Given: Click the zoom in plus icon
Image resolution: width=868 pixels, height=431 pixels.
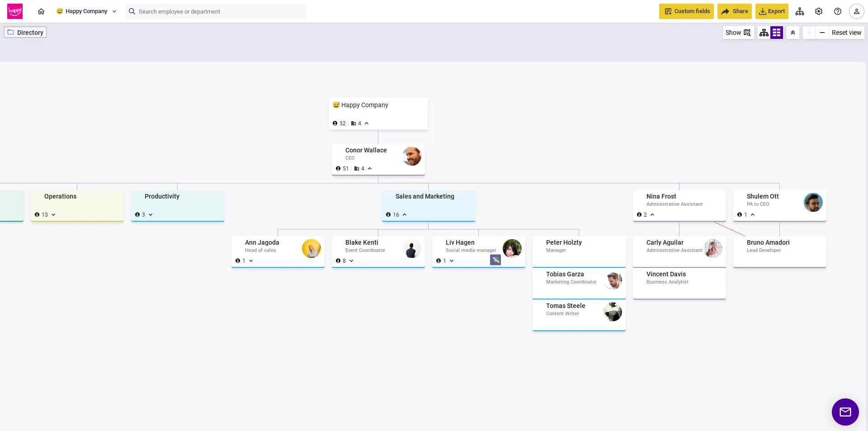Looking at the screenshot, I should point(809,33).
